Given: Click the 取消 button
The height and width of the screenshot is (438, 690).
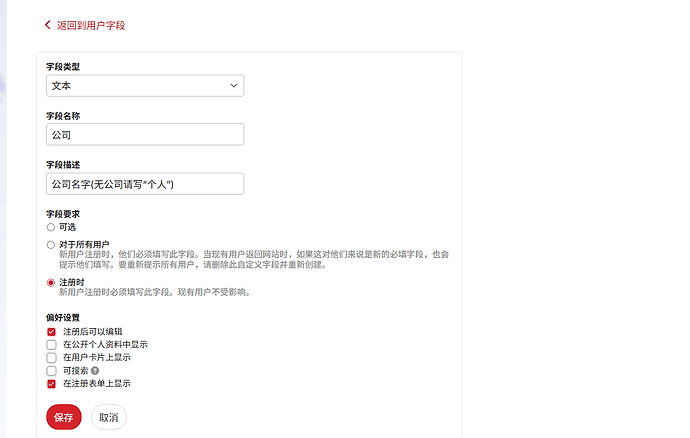Looking at the screenshot, I should click(x=109, y=417).
